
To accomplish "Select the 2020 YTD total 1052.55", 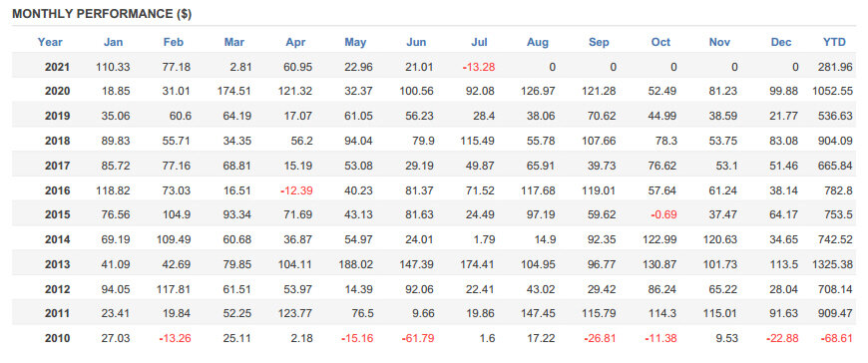I will pyautogui.click(x=832, y=92).
